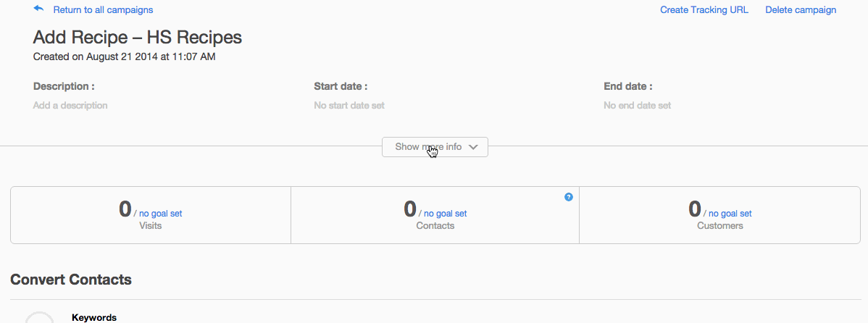Select the Customers count of zero
The height and width of the screenshot is (323, 868).
point(695,209)
